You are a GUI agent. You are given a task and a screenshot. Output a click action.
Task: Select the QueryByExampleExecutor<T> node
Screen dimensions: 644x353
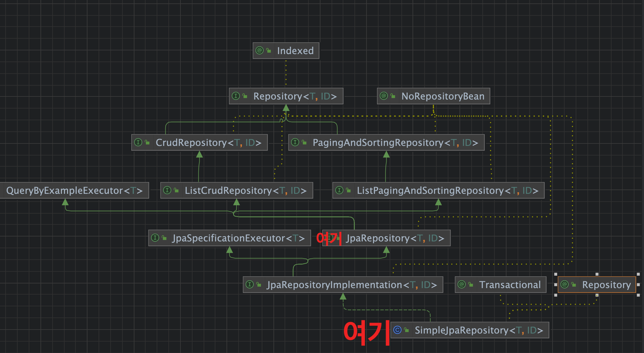[x=74, y=190]
